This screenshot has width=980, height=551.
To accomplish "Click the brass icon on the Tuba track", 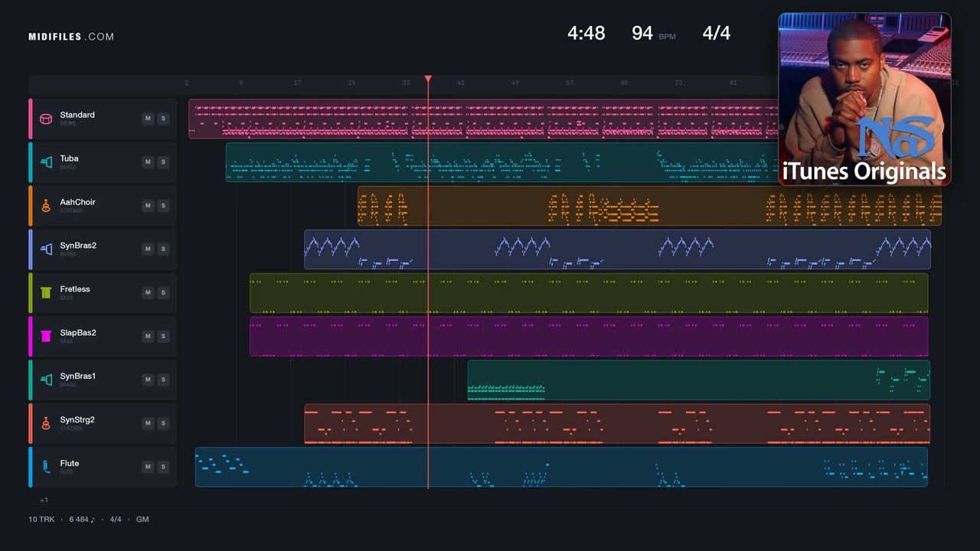I will [x=46, y=162].
